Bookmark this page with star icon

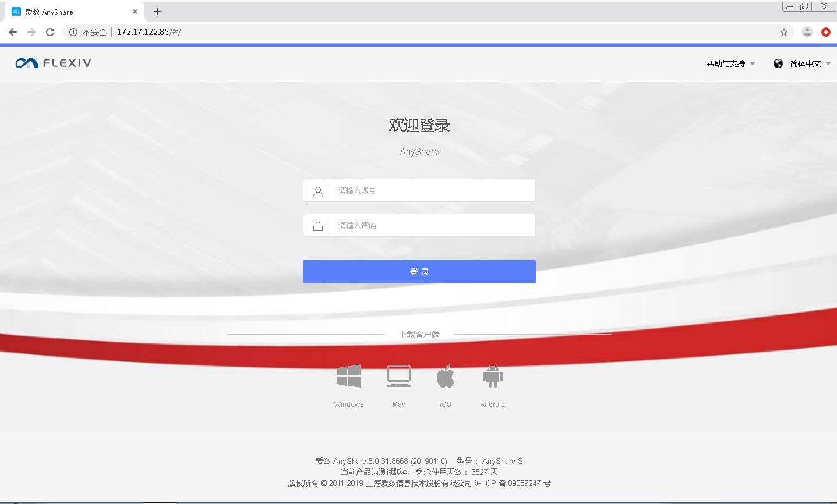pyautogui.click(x=784, y=32)
